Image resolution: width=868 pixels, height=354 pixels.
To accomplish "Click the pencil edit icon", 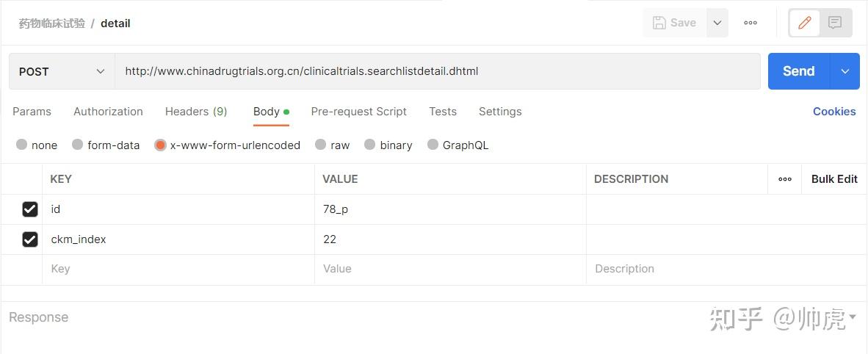I will point(805,23).
